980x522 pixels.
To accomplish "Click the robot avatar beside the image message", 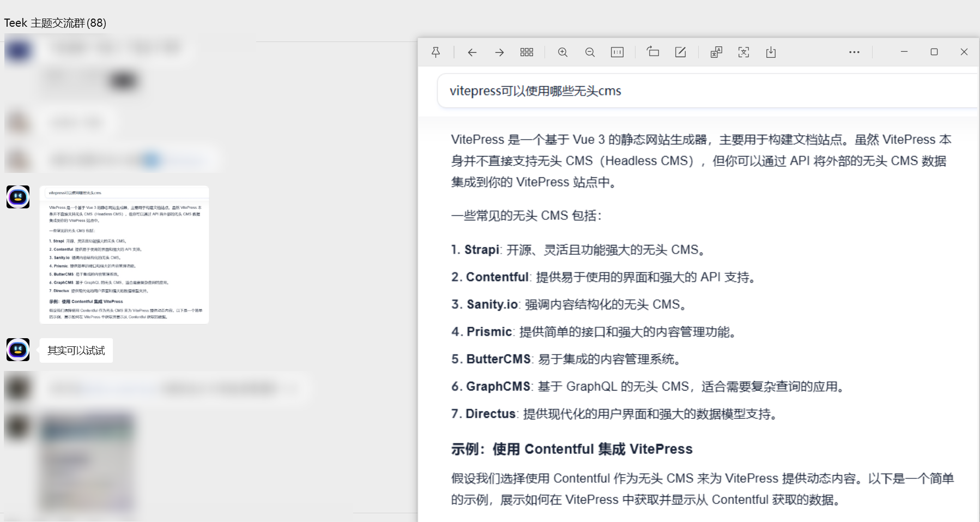I will (x=18, y=197).
